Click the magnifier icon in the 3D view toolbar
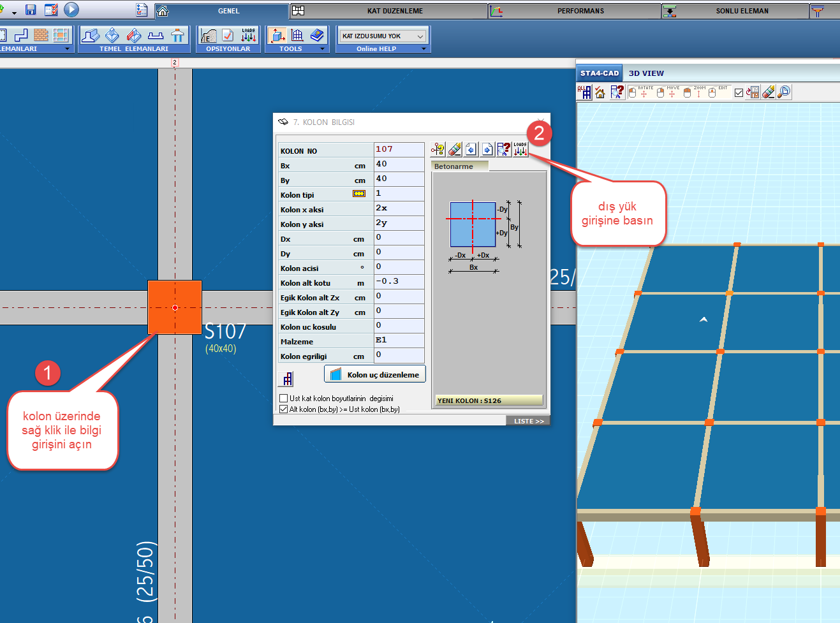This screenshot has width=840, height=623. [x=784, y=92]
